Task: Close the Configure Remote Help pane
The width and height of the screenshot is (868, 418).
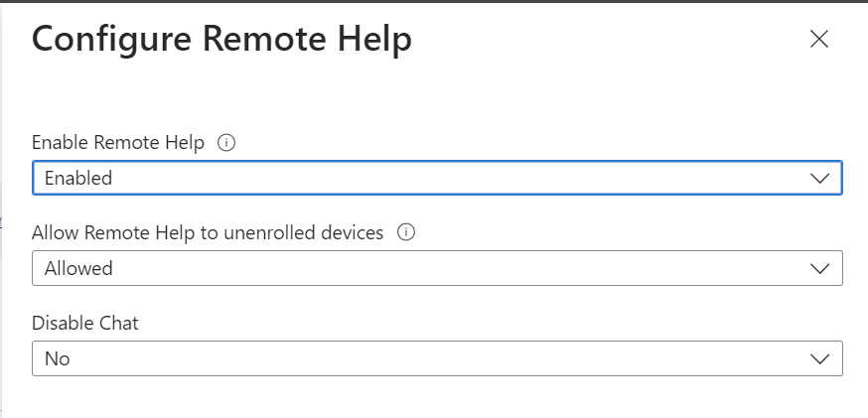Action: 819,40
